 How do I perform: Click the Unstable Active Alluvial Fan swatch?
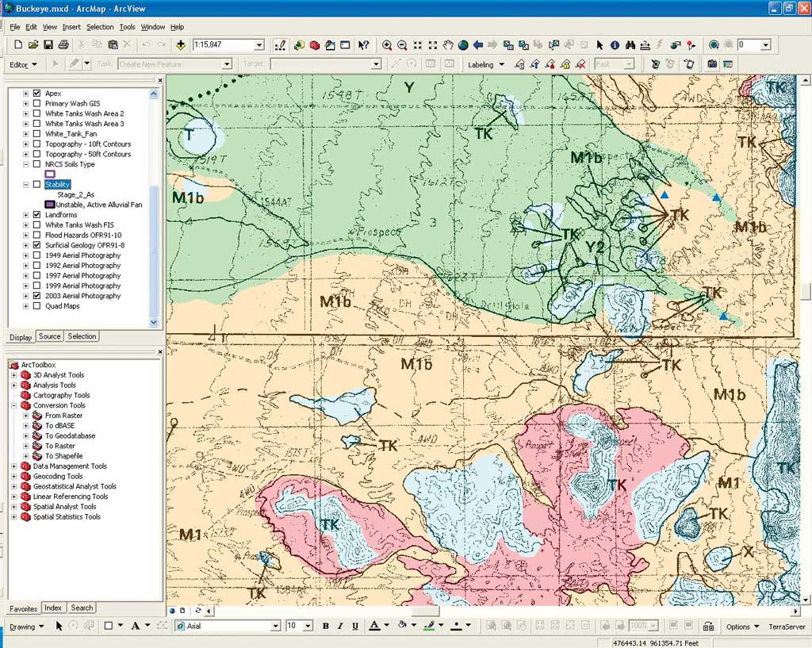tap(50, 205)
